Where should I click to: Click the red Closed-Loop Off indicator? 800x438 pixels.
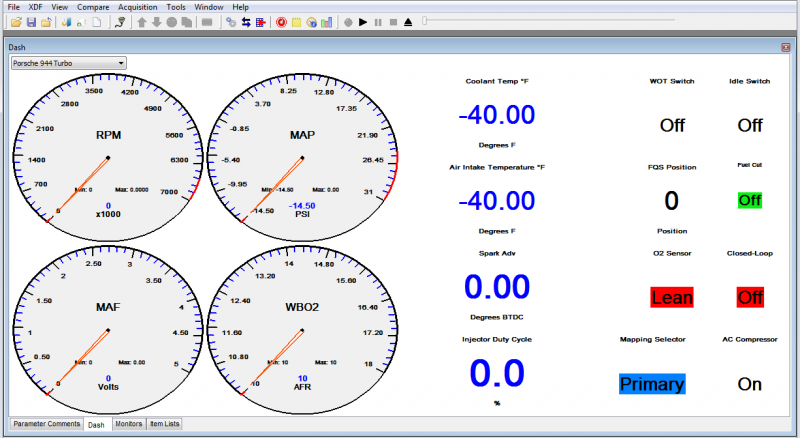pyautogui.click(x=749, y=297)
